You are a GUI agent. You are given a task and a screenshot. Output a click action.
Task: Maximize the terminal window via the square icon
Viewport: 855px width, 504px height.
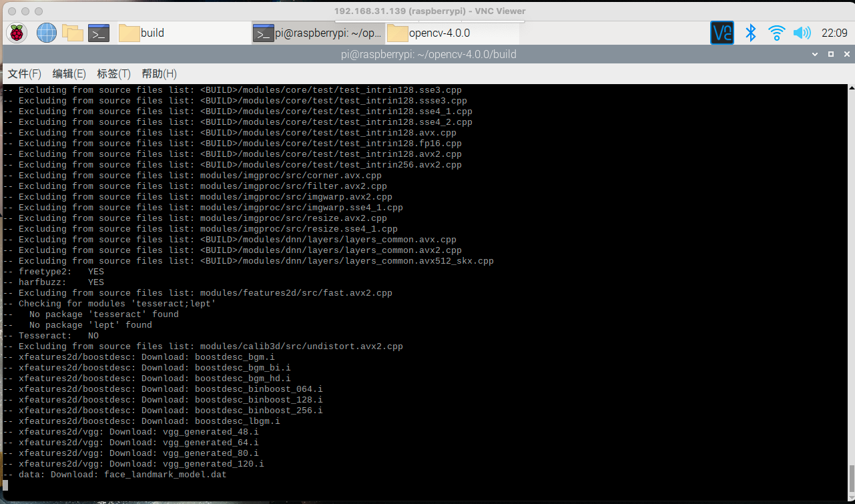[x=831, y=54]
